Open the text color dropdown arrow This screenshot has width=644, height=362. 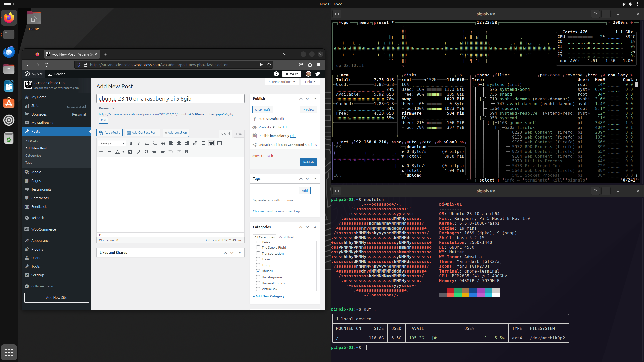123,152
